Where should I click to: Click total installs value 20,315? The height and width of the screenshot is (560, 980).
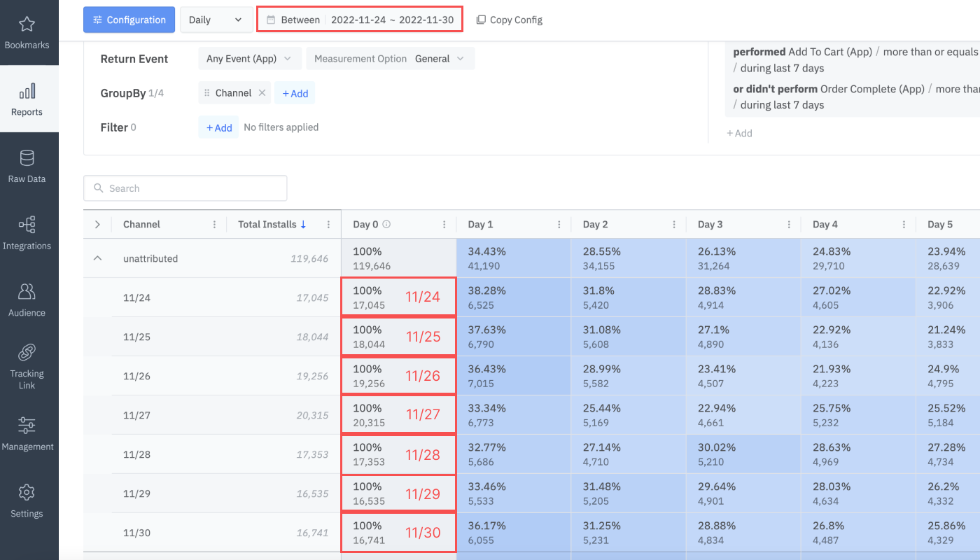(x=312, y=415)
